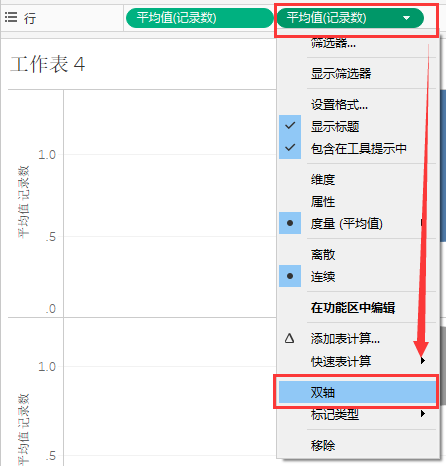Click triangle icon next to 添加表计算
Image resolution: width=446 pixels, height=466 pixels.
[x=289, y=339]
